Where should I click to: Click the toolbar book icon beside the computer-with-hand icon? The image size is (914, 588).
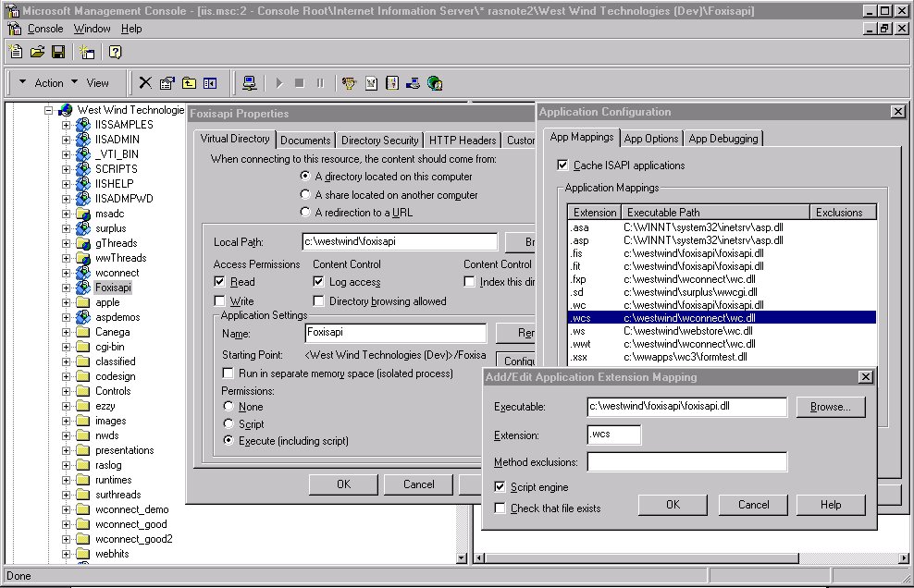pos(392,83)
